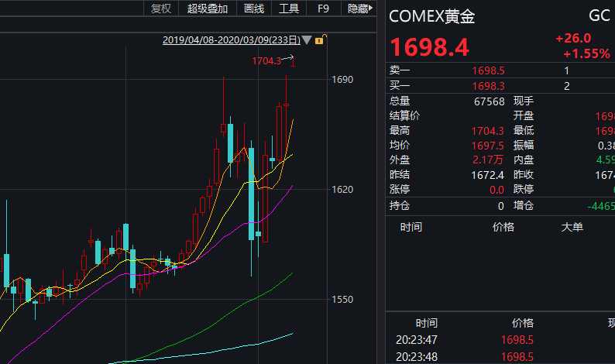Screen dimensions: 615x364
Task: Click the date range 2019/04/08-2020/03/09 link
Action: point(232,40)
